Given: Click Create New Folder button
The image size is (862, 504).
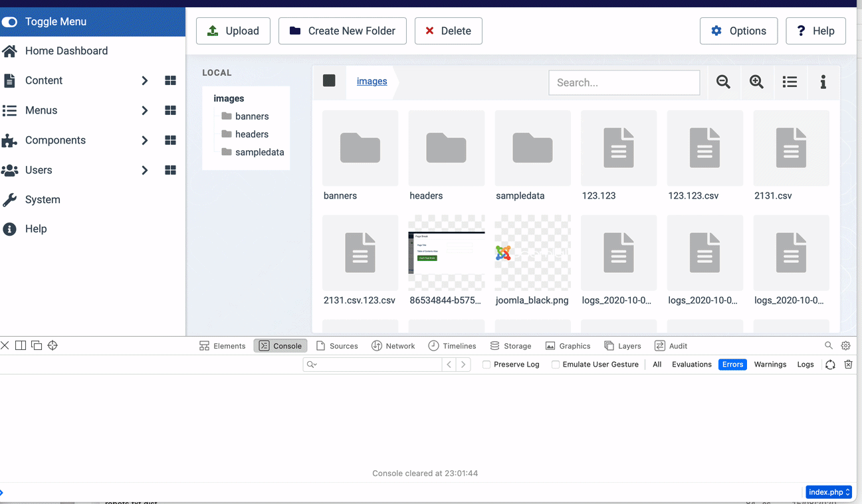Looking at the screenshot, I should (342, 31).
